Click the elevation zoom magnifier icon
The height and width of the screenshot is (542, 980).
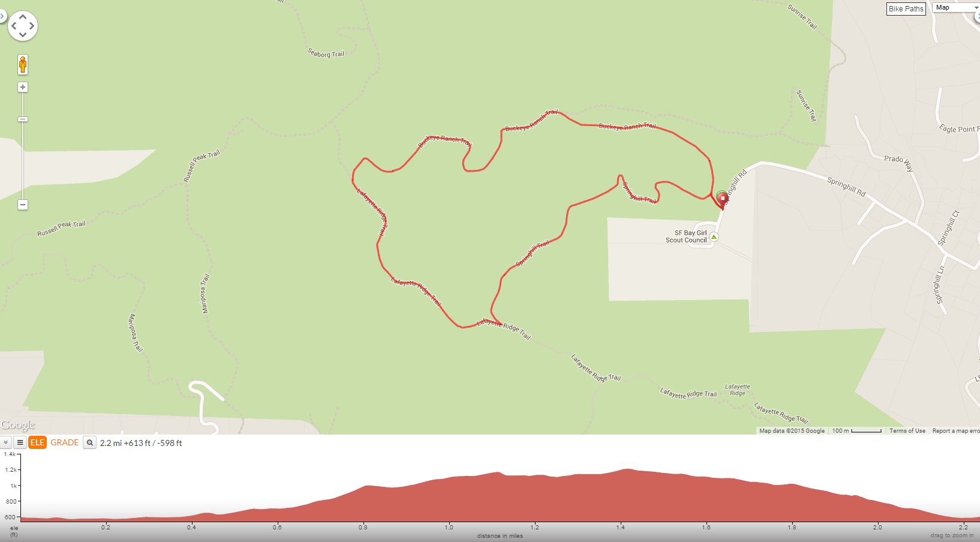point(89,442)
